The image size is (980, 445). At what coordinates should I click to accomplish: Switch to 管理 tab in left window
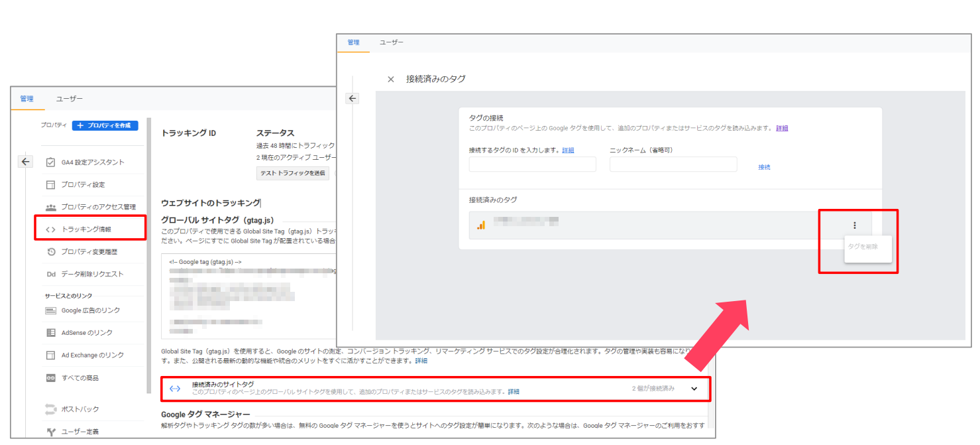pyautogui.click(x=27, y=99)
